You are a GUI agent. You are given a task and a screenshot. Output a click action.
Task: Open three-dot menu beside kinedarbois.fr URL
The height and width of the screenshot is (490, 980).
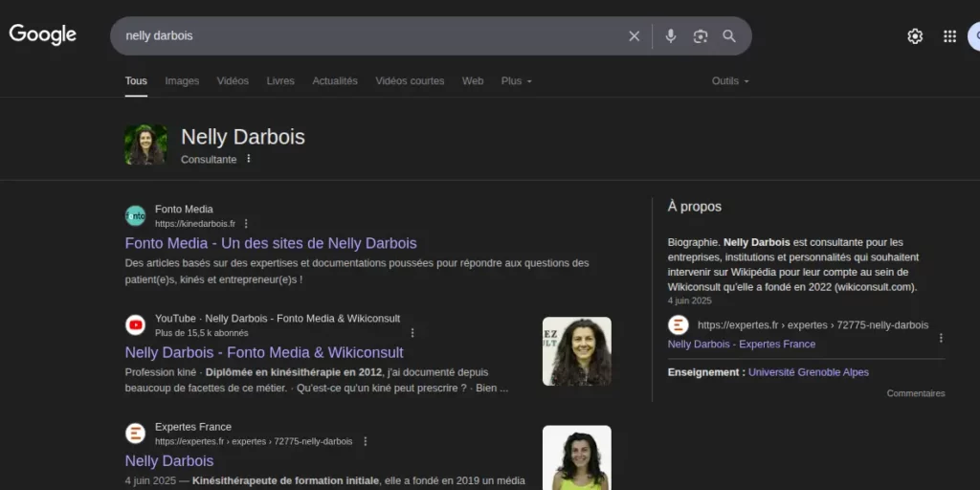tap(246, 224)
